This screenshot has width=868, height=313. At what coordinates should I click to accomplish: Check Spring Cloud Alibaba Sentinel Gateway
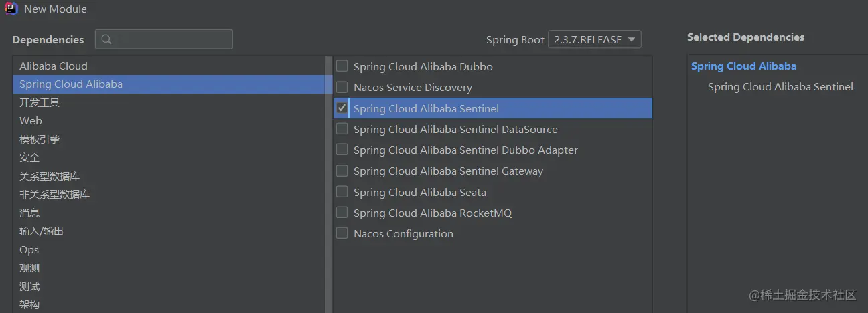tap(342, 171)
